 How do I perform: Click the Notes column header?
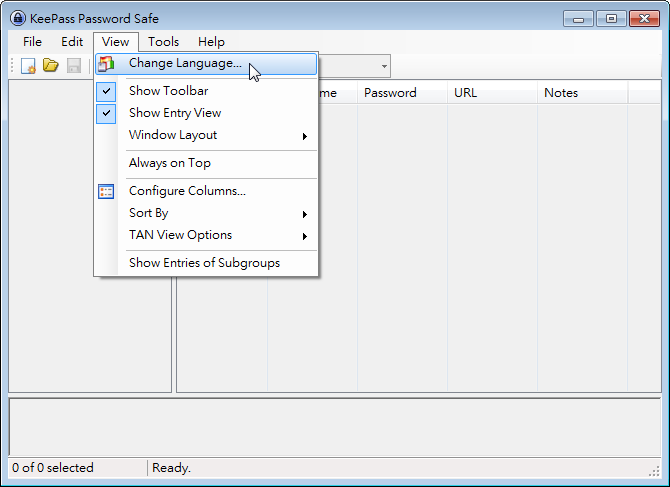point(582,93)
